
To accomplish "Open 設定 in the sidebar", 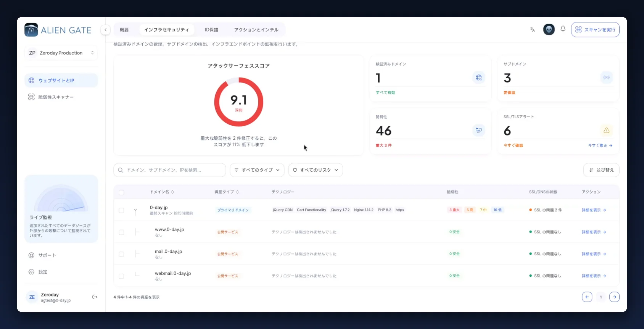I will pyautogui.click(x=61, y=272).
